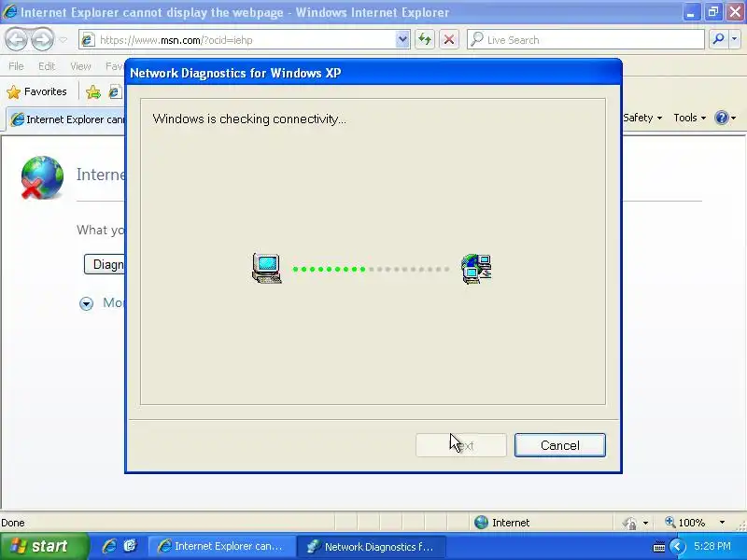747x560 pixels.
Task: Open the File menu
Action: click(x=16, y=66)
